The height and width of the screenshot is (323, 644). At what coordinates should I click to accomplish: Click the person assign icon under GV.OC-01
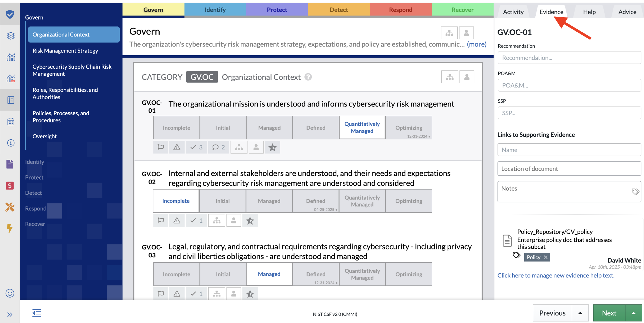pyautogui.click(x=256, y=147)
